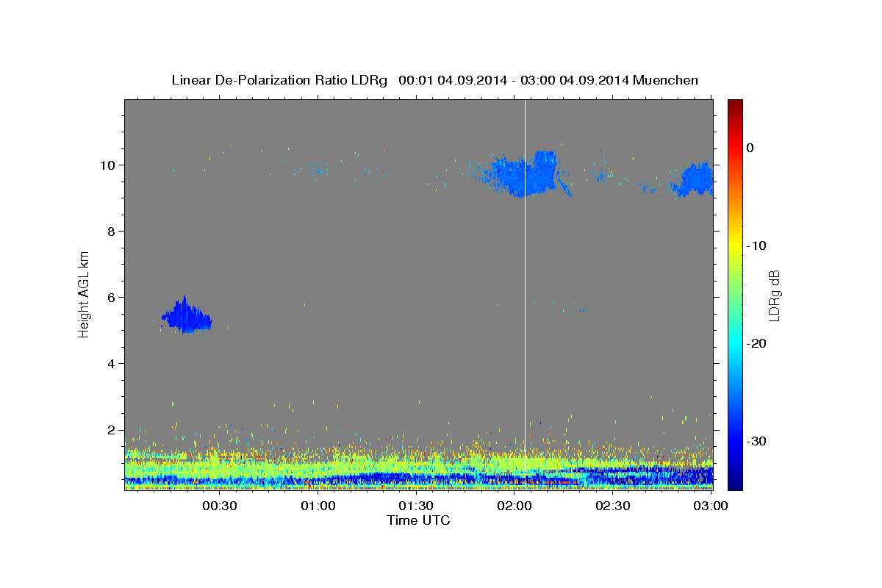The image size is (882, 588).
Task: Click the plot title 'Linear De-Polarization Ratio LDRg'
Action: pos(279,80)
